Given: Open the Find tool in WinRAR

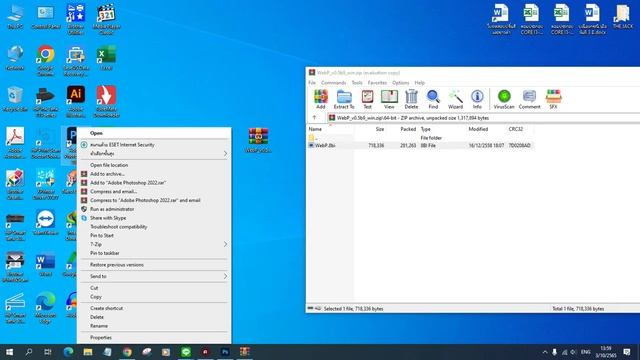Looking at the screenshot, I should click(433, 99).
